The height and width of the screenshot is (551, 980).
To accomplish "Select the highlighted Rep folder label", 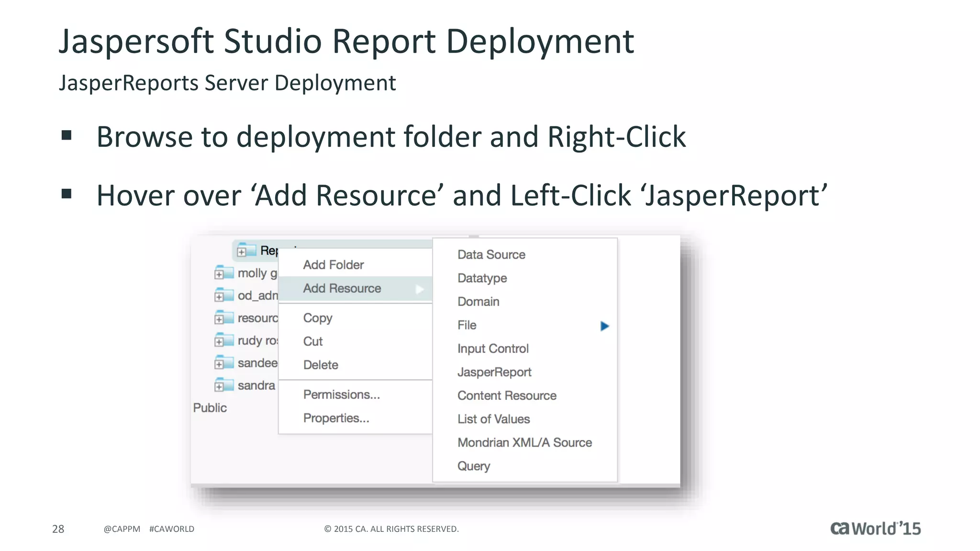I will 269,251.
